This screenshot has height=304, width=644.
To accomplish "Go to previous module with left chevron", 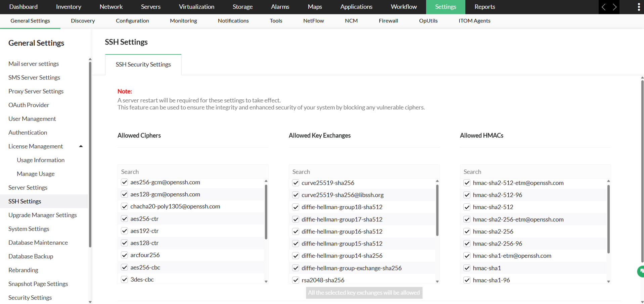I will [x=604, y=7].
